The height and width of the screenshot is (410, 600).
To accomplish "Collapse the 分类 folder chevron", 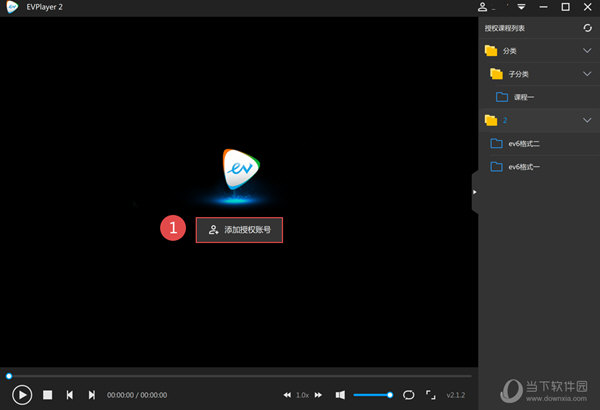I will point(587,51).
